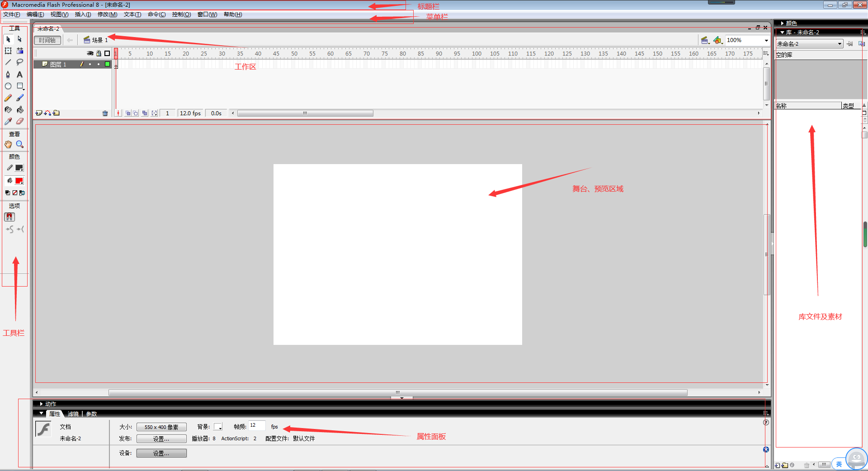The image size is (868, 471).
Task: Click the black and white colors button
Action: [x=8, y=193]
